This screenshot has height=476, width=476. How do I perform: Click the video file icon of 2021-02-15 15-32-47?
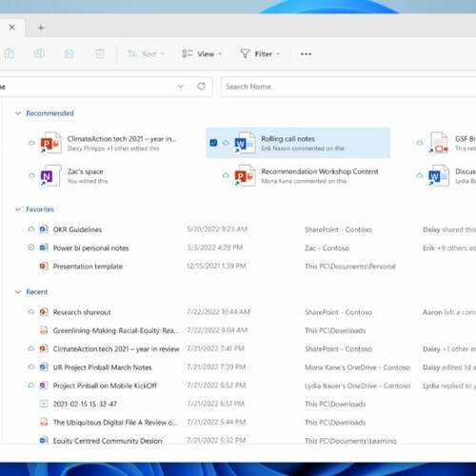pos(44,404)
